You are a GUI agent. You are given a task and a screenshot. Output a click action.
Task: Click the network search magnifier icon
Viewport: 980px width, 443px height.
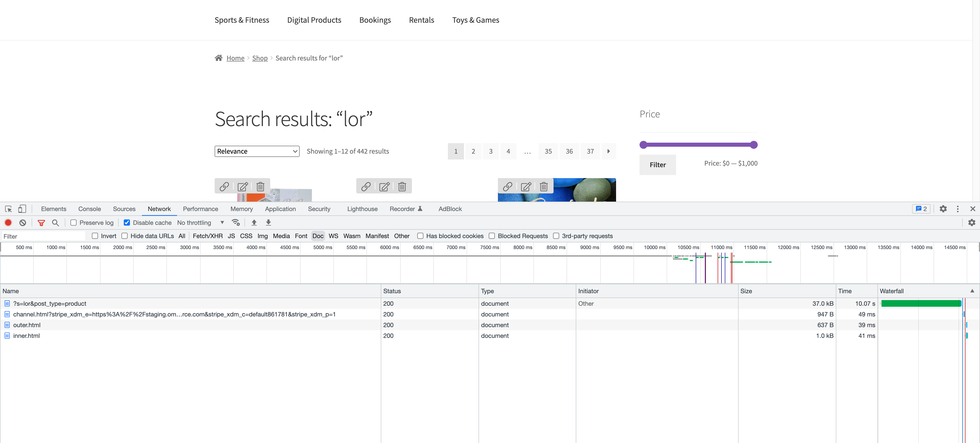pyautogui.click(x=55, y=223)
